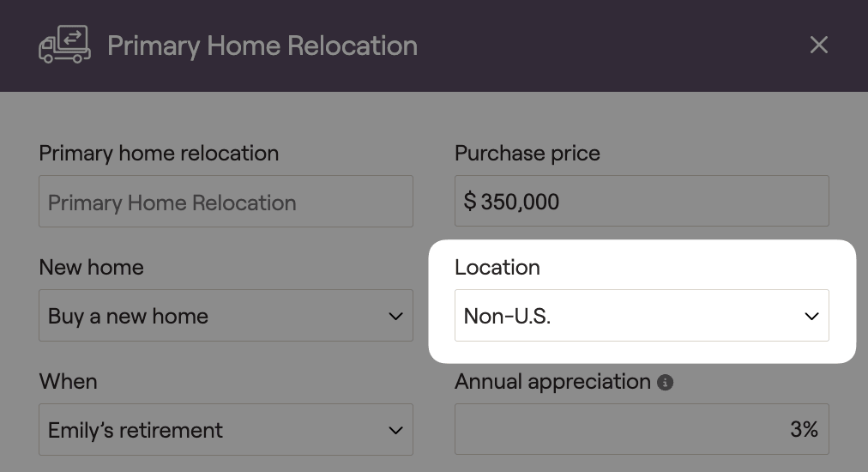The width and height of the screenshot is (868, 472).
Task: Click the moving truck icon in header
Action: click(x=64, y=45)
